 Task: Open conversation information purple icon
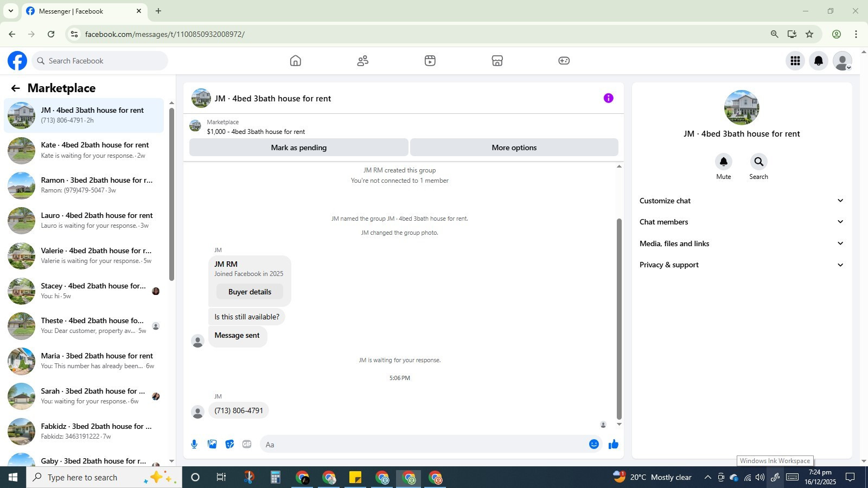(609, 98)
